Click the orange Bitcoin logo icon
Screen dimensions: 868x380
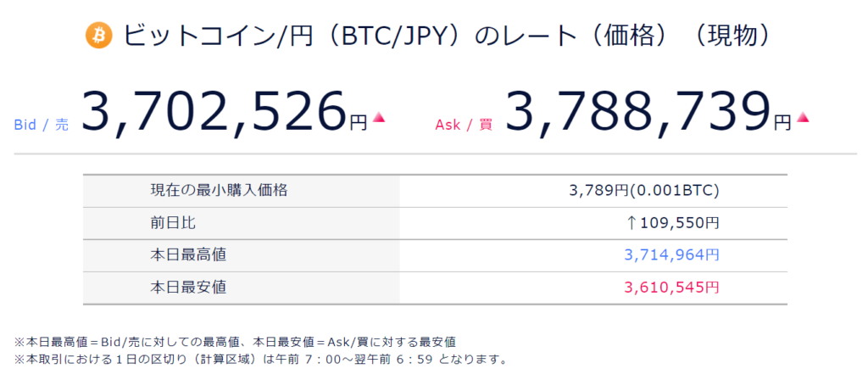click(x=99, y=36)
